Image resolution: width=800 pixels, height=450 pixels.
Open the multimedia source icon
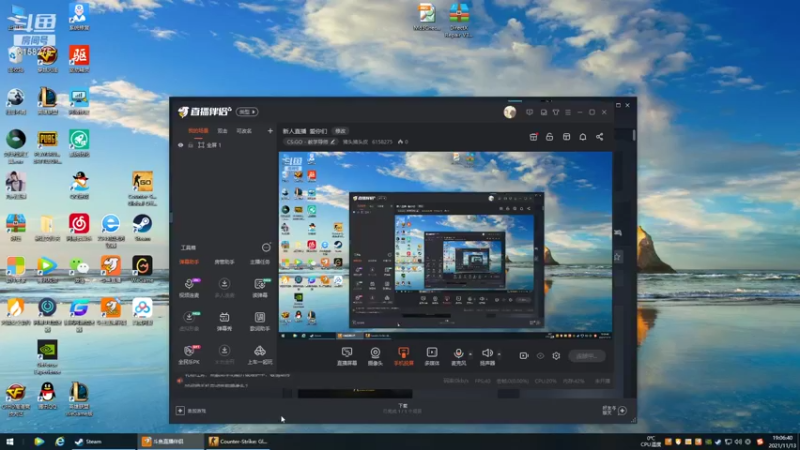432,356
